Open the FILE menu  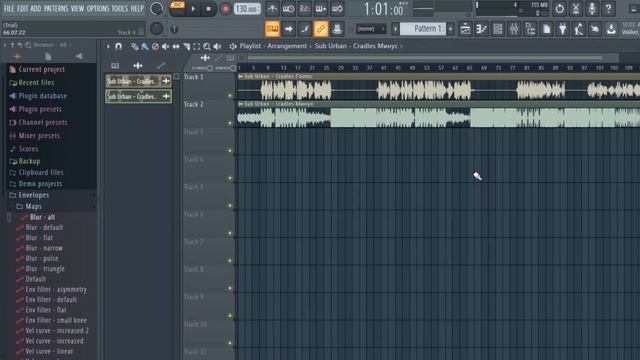9,9
